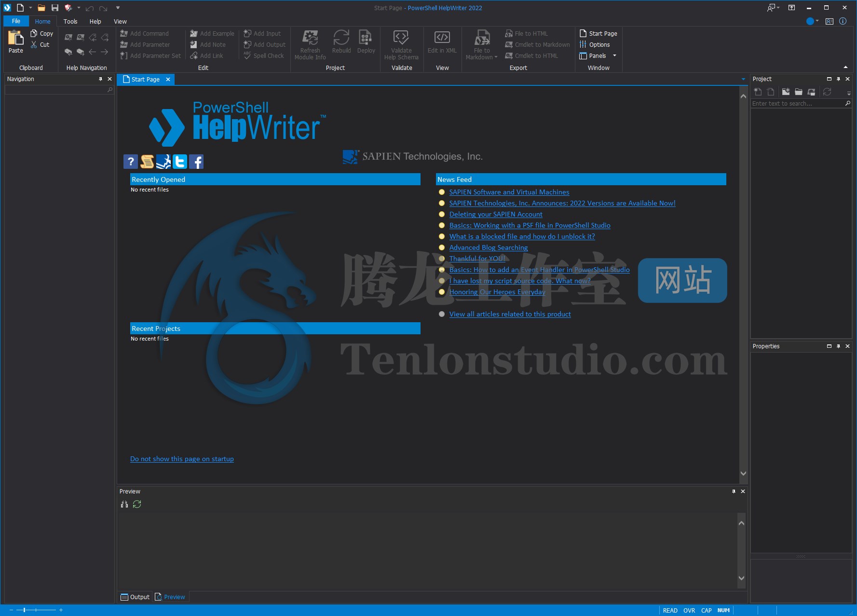This screenshot has width=857, height=616.
Task: Click the green refresh icon in Preview panel
Action: coord(137,504)
